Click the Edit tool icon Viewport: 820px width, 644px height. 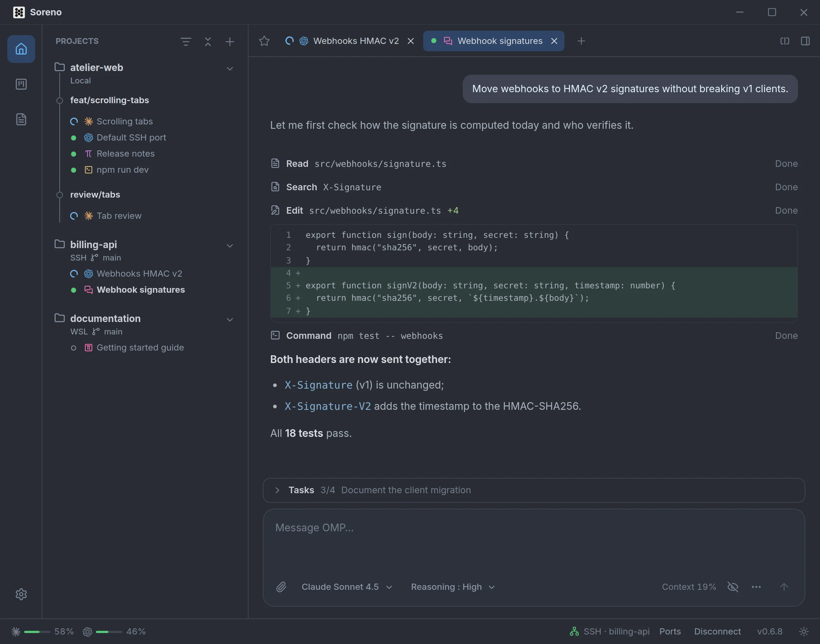coord(275,210)
